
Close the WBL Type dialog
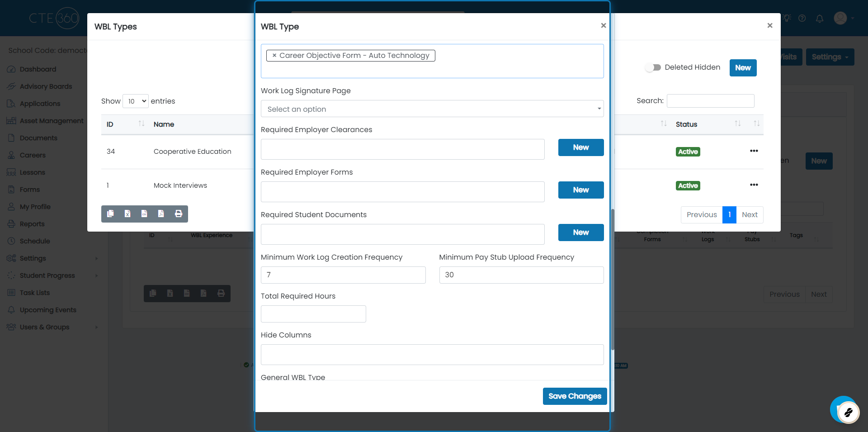pos(603,26)
